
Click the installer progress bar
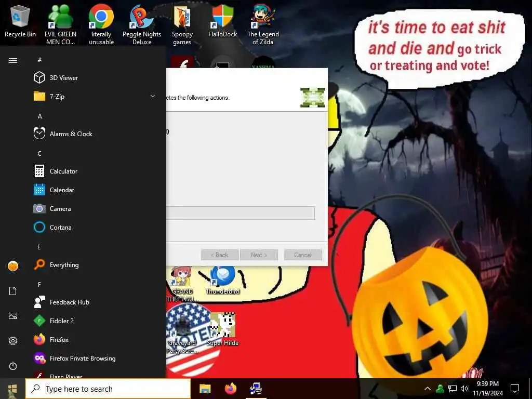241,213
